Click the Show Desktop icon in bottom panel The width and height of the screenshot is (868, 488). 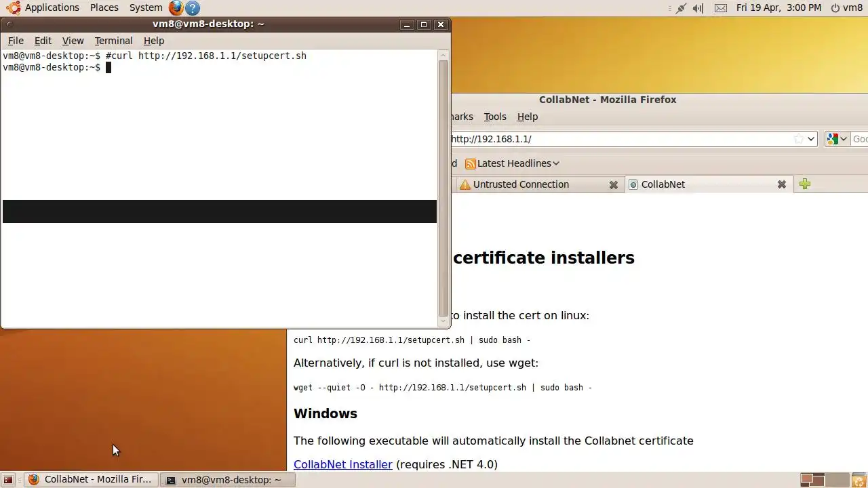pos(8,480)
